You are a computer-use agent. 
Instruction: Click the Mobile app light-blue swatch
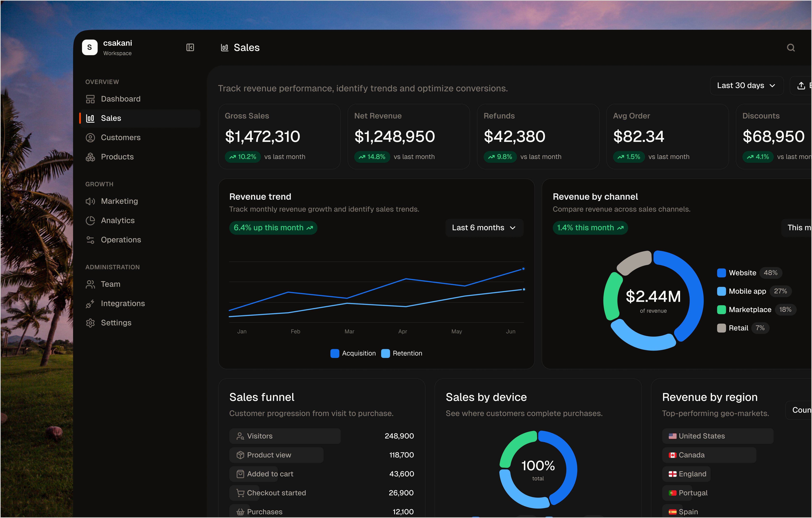(721, 291)
